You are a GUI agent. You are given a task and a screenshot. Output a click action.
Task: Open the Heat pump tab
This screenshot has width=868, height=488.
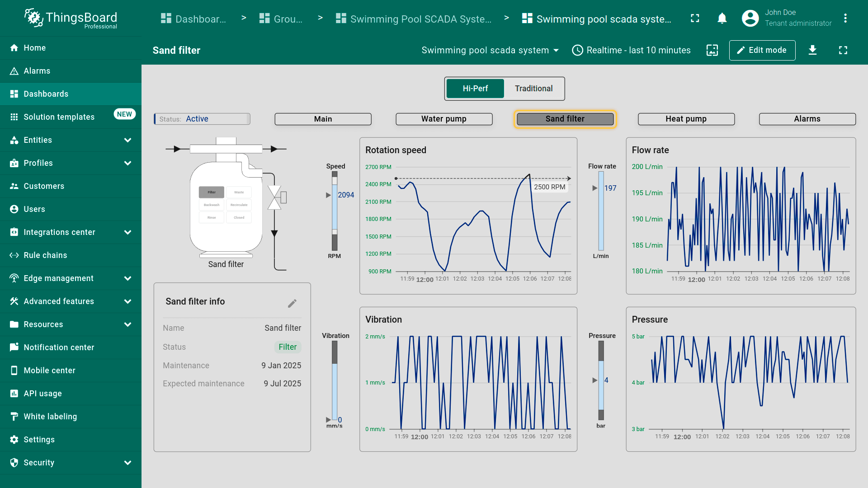[x=686, y=119]
